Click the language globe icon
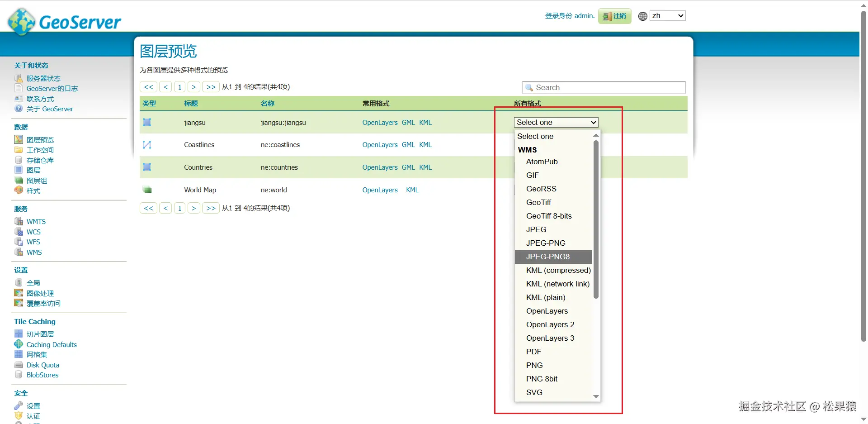This screenshot has height=424, width=868. point(642,16)
